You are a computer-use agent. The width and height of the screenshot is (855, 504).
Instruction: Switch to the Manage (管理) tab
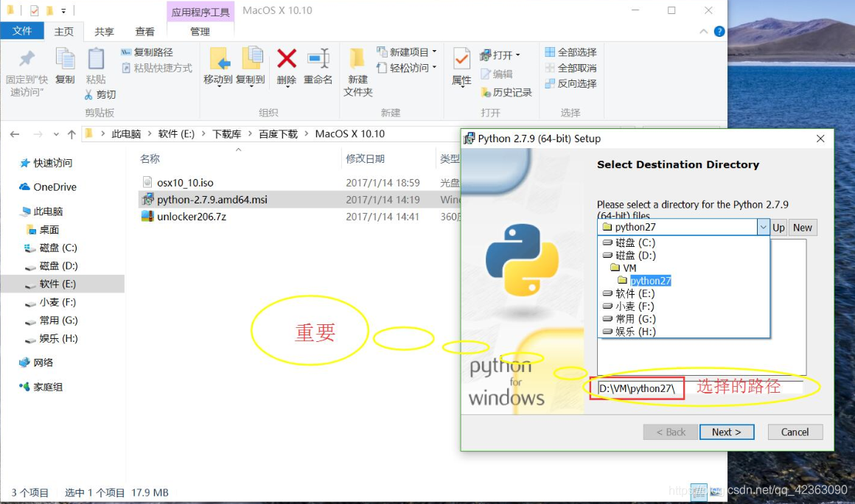point(200,32)
